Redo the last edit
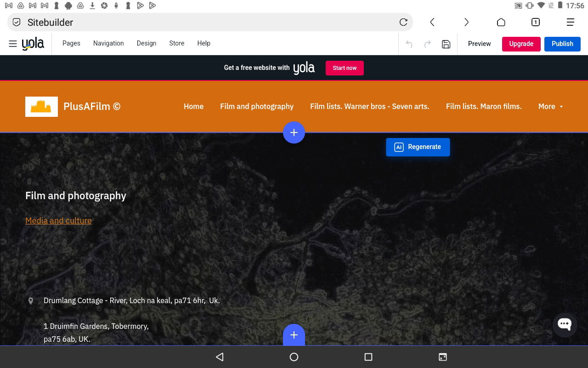Image resolution: width=588 pixels, height=368 pixels. pyautogui.click(x=427, y=44)
